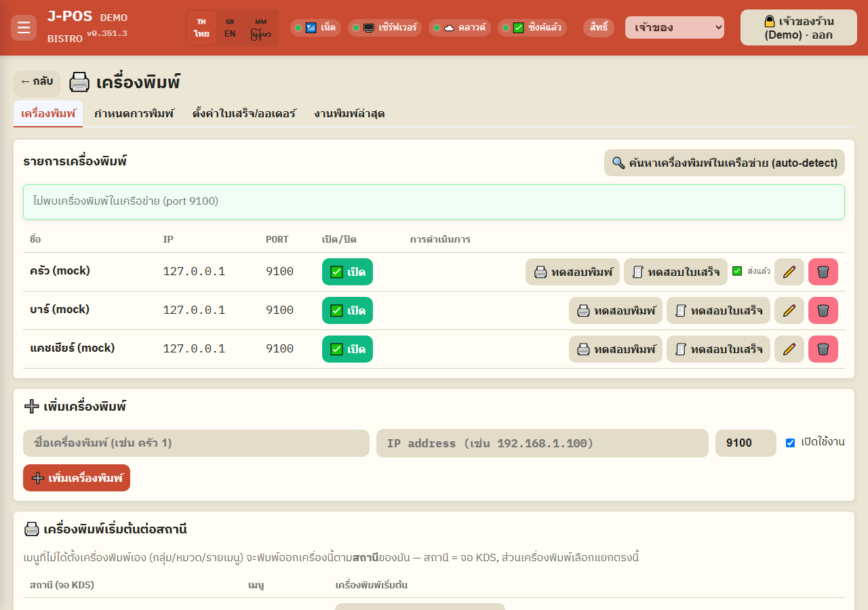
Task: Delete the บาร์ (mock) printer with trash icon
Action: (823, 310)
